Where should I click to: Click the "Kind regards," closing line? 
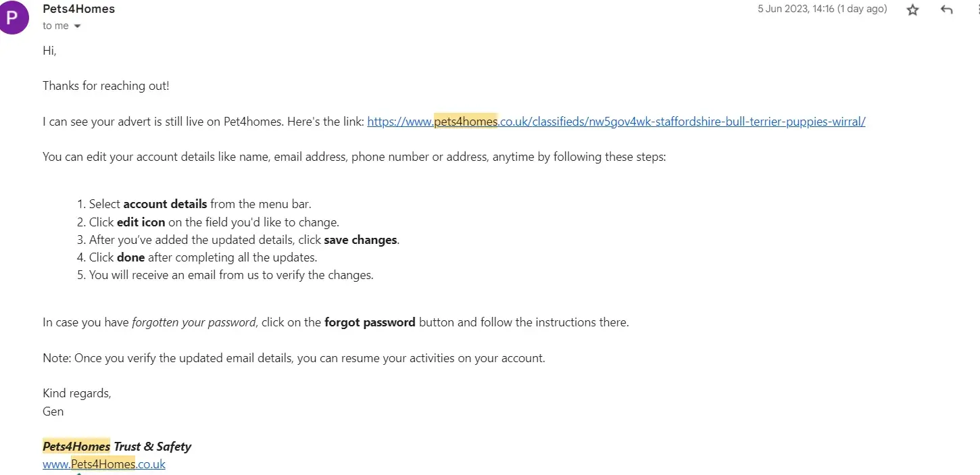(x=76, y=393)
